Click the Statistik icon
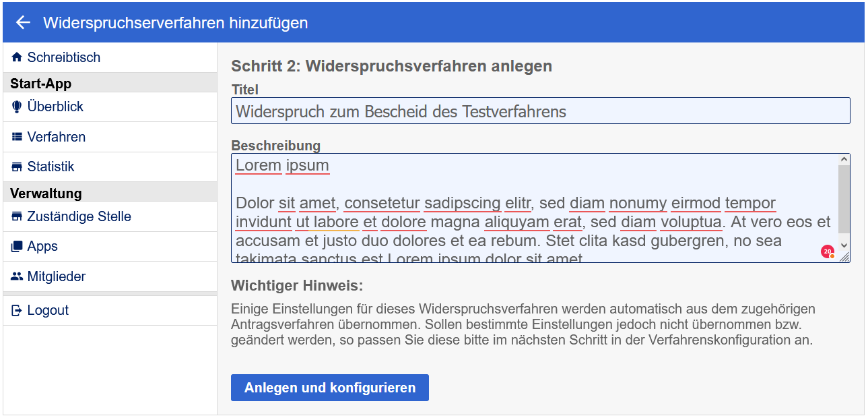This screenshot has height=418, width=868. [17, 167]
